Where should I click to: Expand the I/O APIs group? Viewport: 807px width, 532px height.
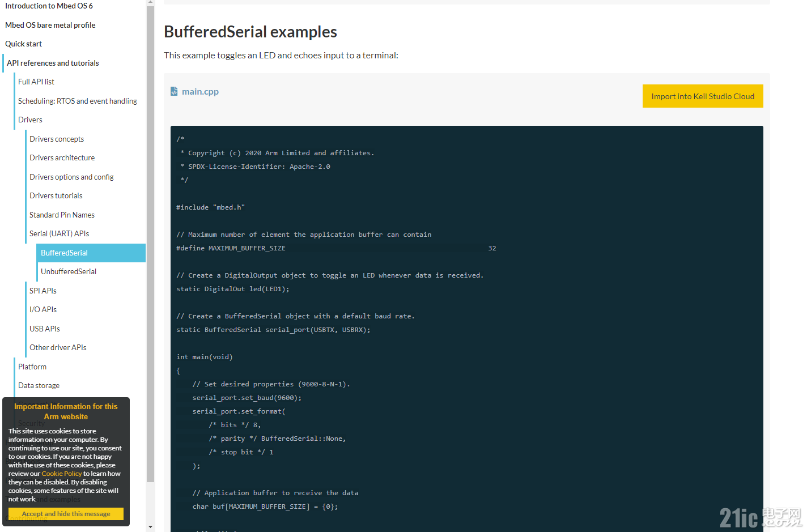[x=43, y=309]
